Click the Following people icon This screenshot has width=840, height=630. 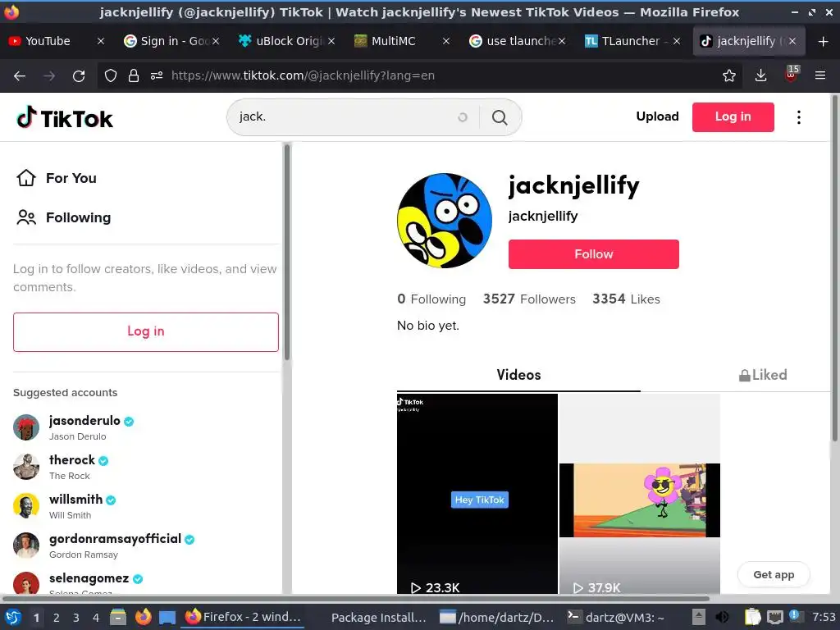(25, 217)
